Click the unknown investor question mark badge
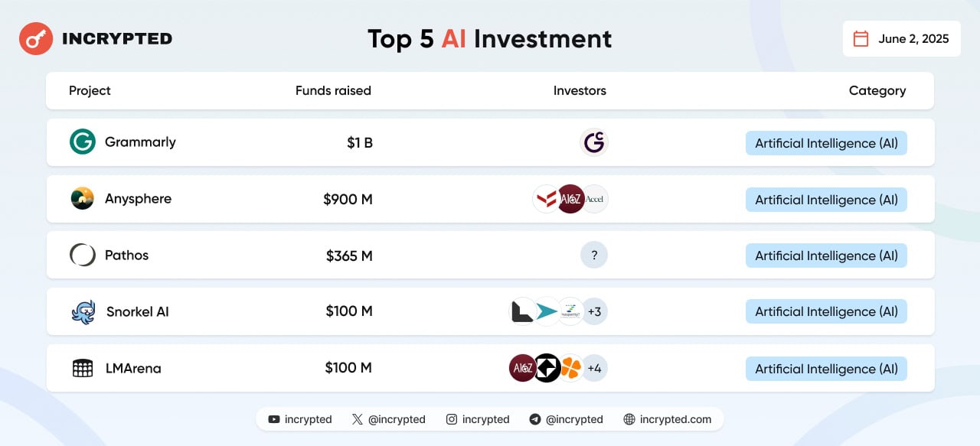The image size is (980, 446). (594, 256)
